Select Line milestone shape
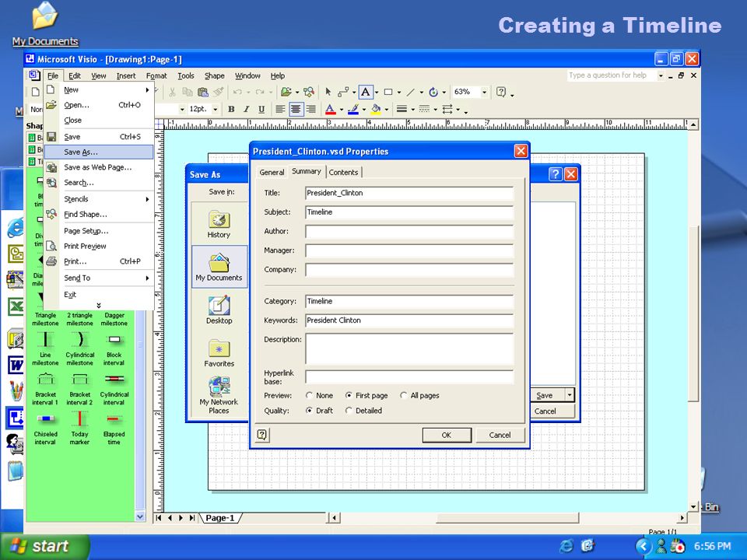 tap(45, 349)
